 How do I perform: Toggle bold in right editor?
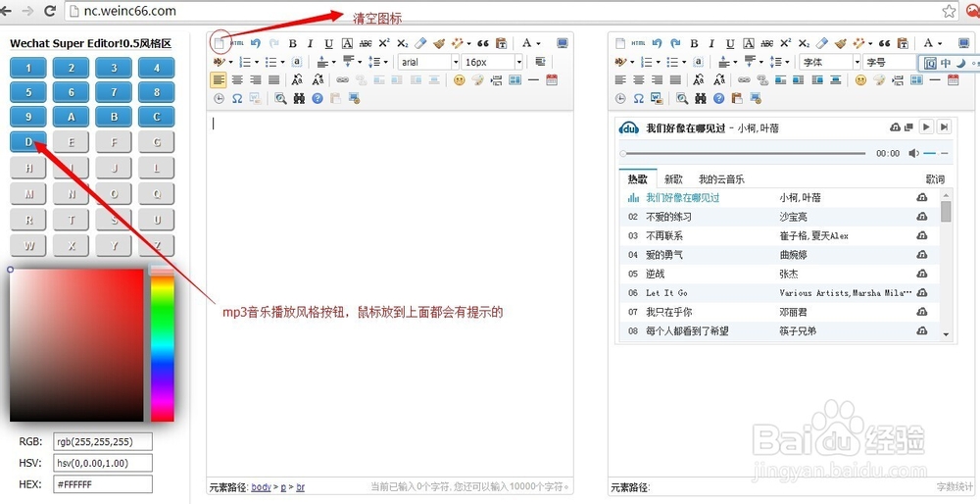(694, 43)
